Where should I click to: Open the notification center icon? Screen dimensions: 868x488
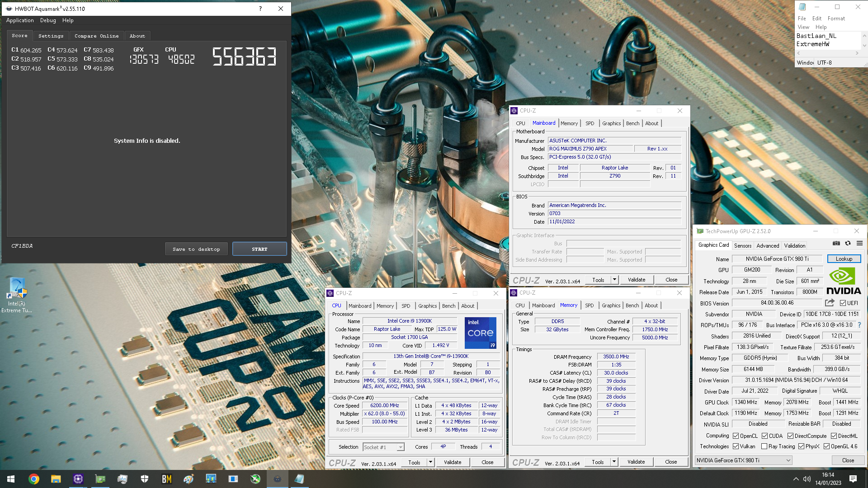coord(853,479)
